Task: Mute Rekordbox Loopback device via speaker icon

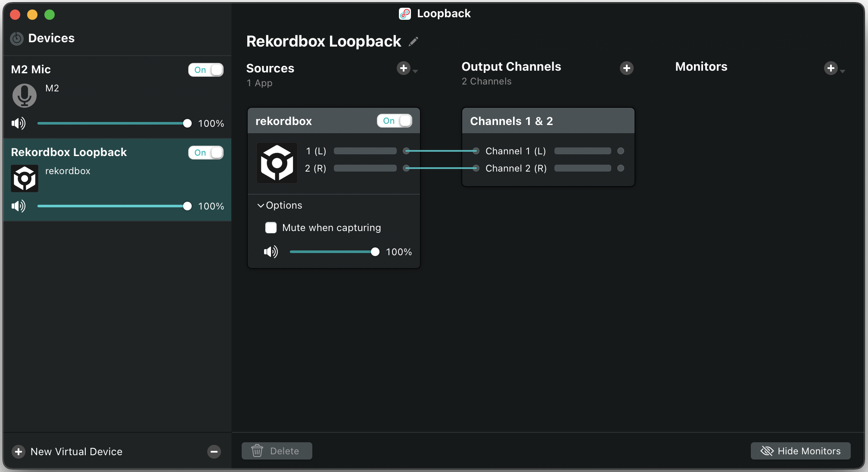Action: tap(19, 206)
